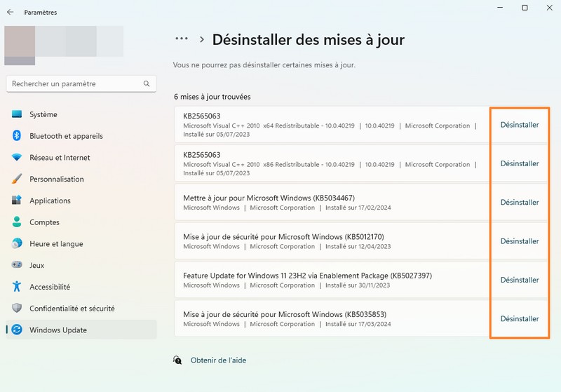
Task: Open the Obtenir de l'aide link
Action: point(218,360)
